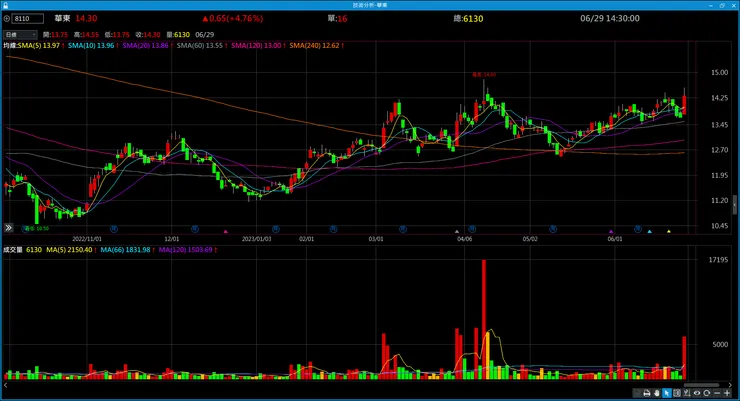Click the 15.00 price axis label
The image size is (740, 401).
click(x=720, y=73)
